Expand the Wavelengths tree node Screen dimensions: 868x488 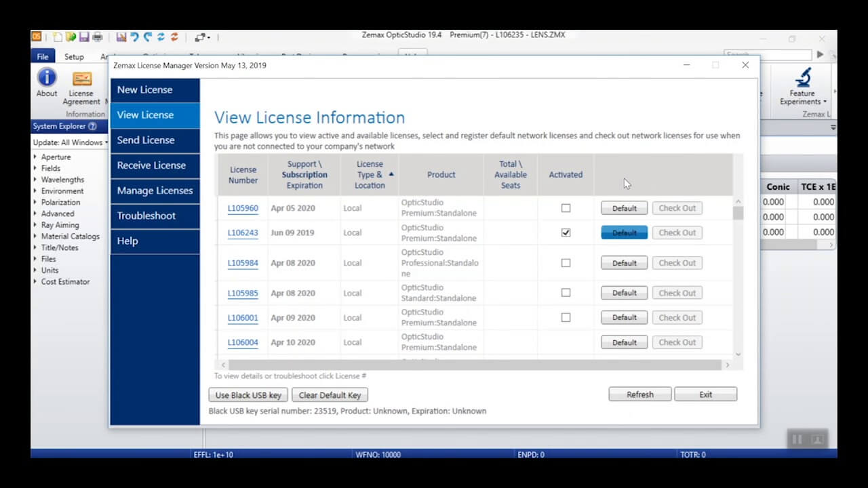pyautogui.click(x=35, y=180)
